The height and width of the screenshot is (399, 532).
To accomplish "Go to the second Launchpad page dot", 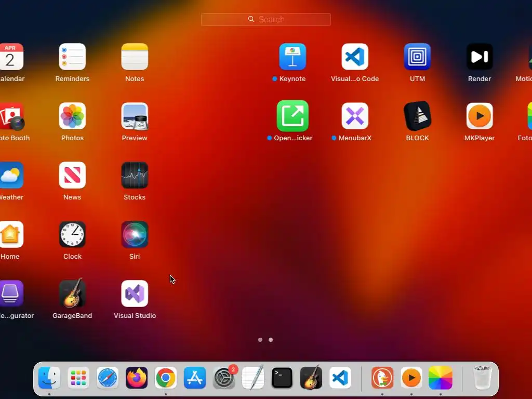I will [x=271, y=340].
